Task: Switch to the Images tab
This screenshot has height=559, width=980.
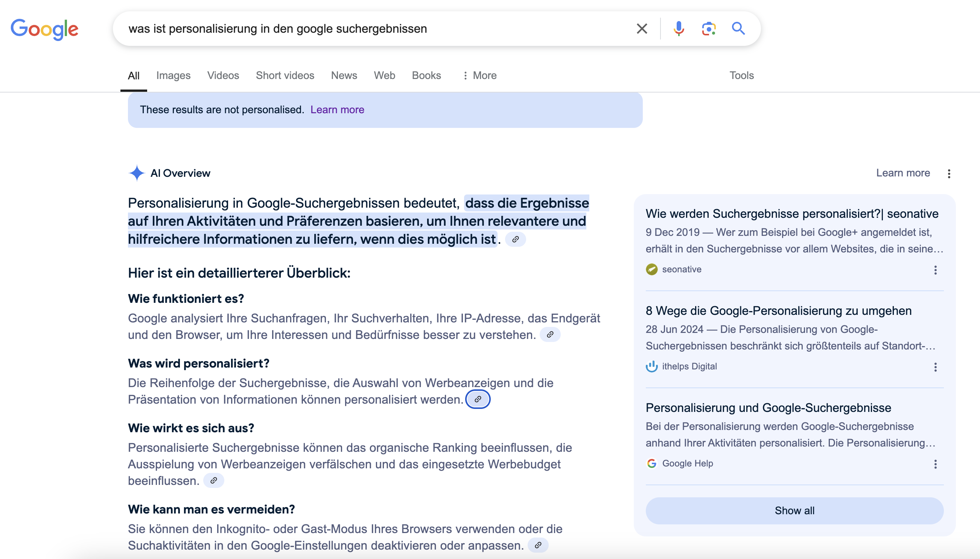Action: click(173, 75)
